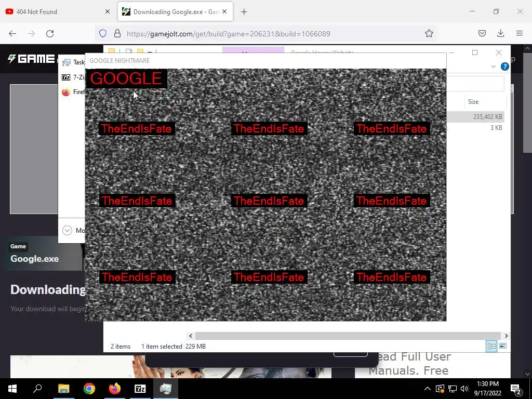Open the notification center
The image size is (532, 399).
516,389
